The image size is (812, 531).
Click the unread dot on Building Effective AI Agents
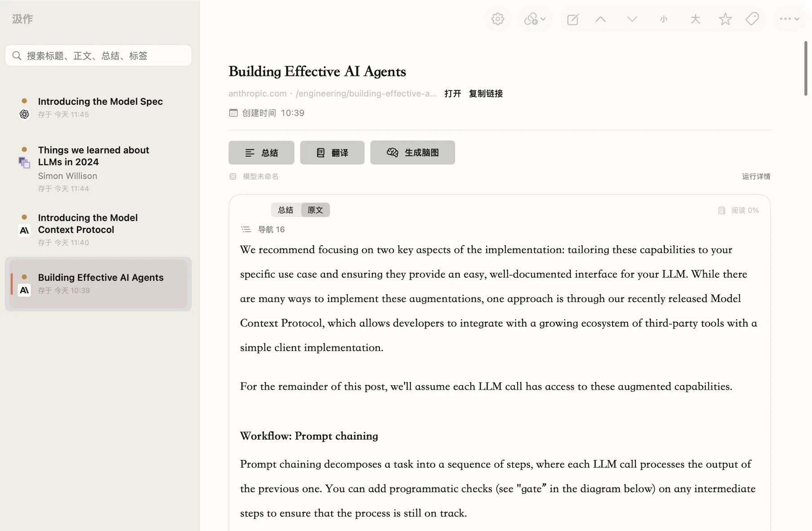tap(24, 277)
